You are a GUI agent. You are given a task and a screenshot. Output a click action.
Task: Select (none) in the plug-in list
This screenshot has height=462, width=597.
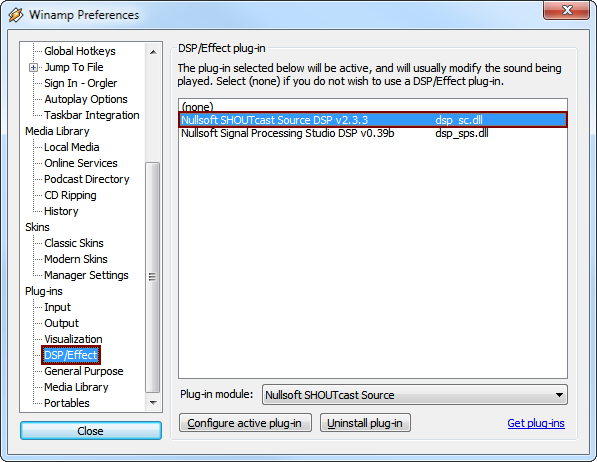[x=373, y=106]
